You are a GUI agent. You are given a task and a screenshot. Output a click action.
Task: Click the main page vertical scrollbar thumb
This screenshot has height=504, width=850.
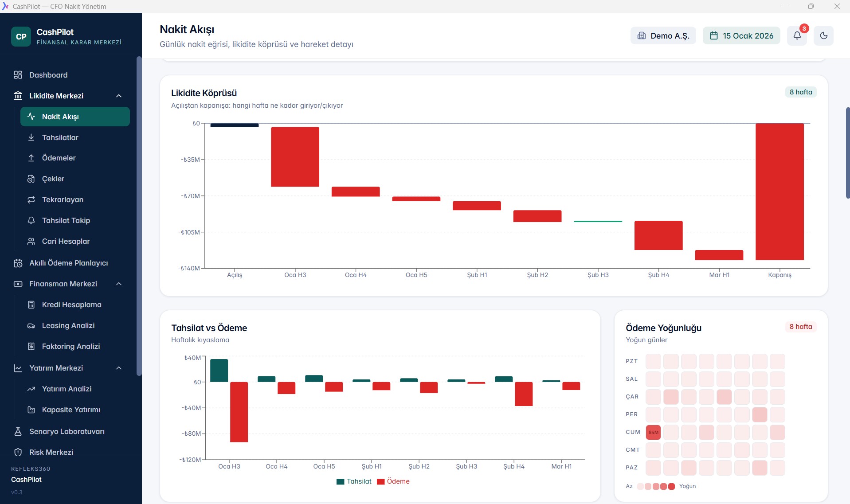coord(848,152)
